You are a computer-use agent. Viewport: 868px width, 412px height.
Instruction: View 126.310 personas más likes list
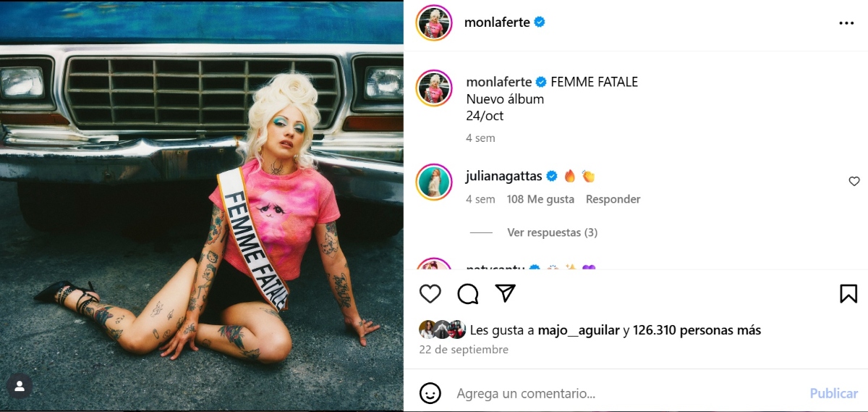coord(697,330)
